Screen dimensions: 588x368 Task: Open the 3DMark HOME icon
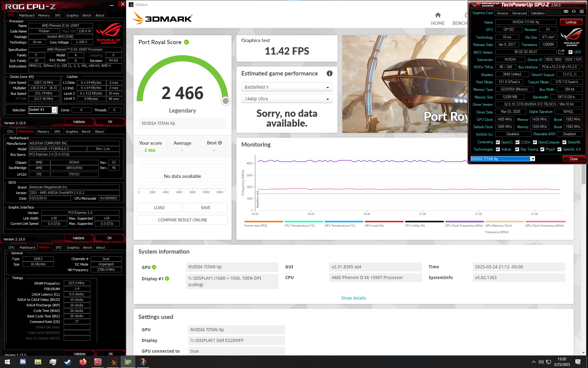[438, 15]
